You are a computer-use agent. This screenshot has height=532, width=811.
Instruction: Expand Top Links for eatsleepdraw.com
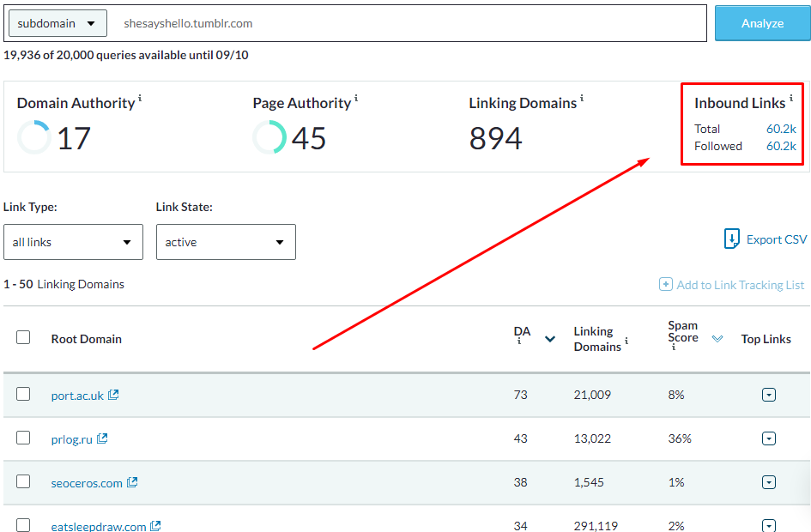click(x=769, y=526)
